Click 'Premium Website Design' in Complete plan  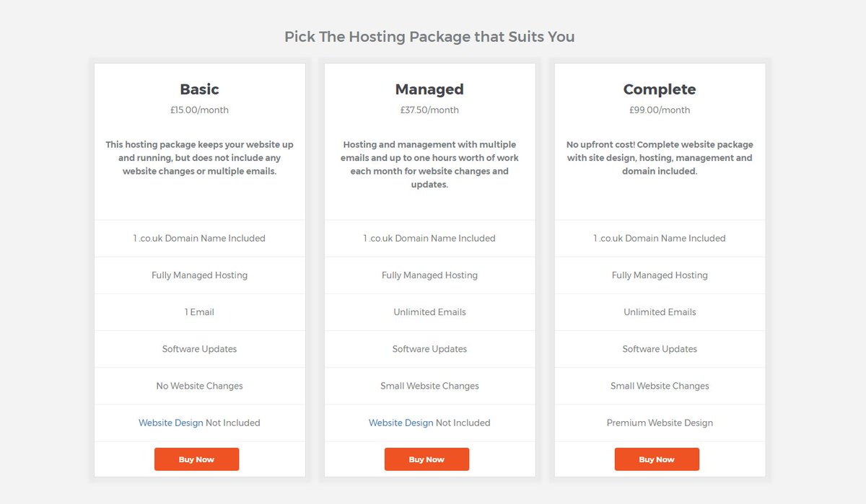[x=660, y=423]
